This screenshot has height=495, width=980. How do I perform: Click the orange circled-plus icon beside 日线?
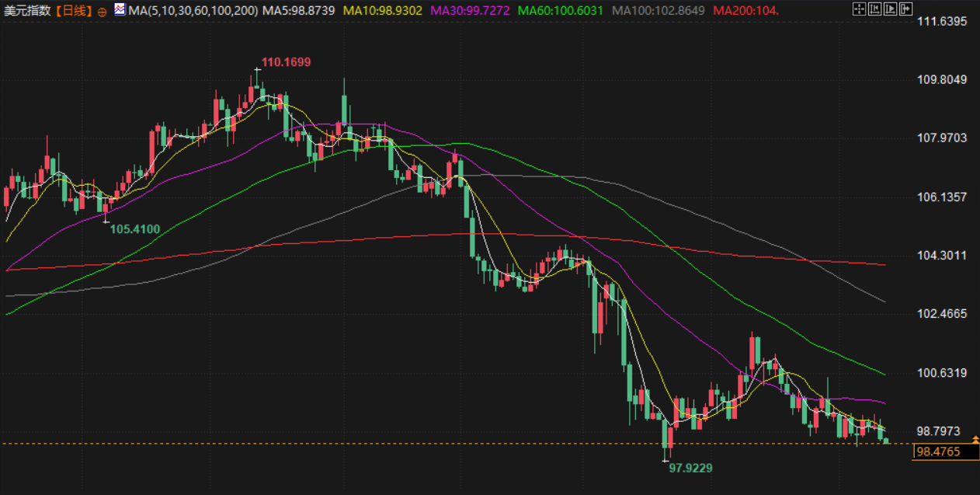coord(103,11)
